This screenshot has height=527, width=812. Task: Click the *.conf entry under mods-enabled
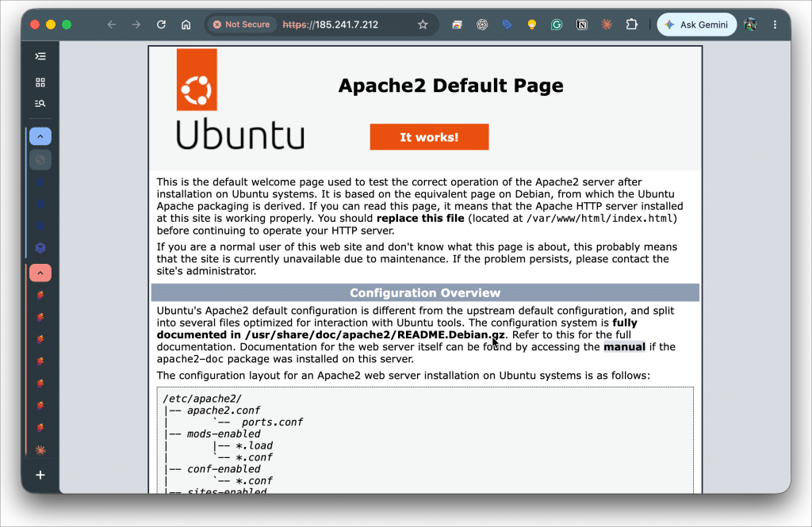click(x=254, y=457)
